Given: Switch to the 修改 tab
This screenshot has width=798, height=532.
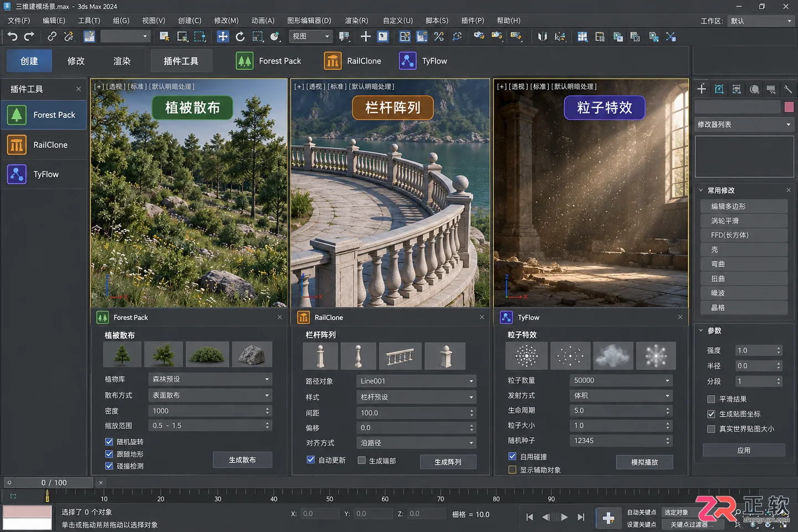Looking at the screenshot, I should [76, 61].
